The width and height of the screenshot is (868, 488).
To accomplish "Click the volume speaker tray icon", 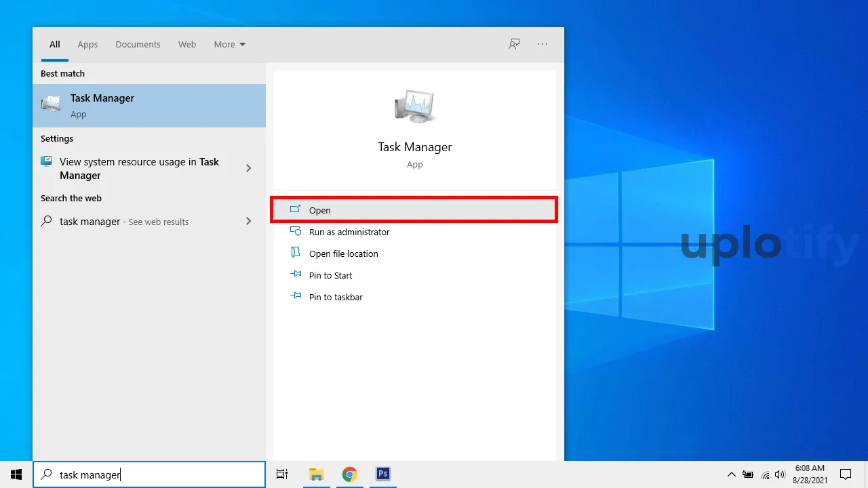I will tap(780, 474).
